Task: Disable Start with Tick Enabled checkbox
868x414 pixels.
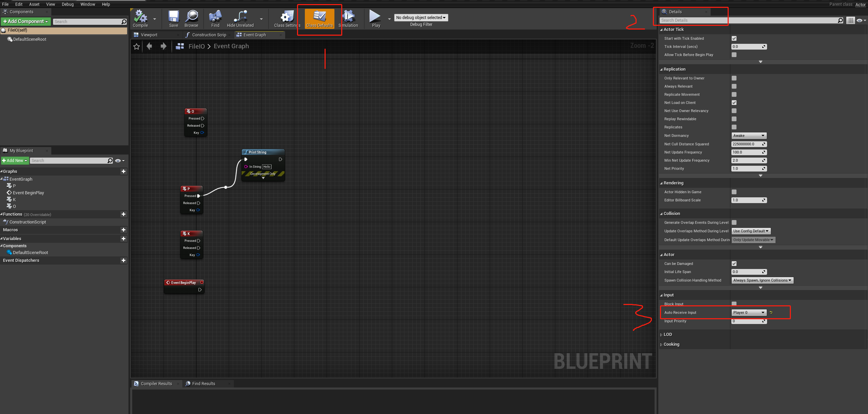Action: coord(734,38)
